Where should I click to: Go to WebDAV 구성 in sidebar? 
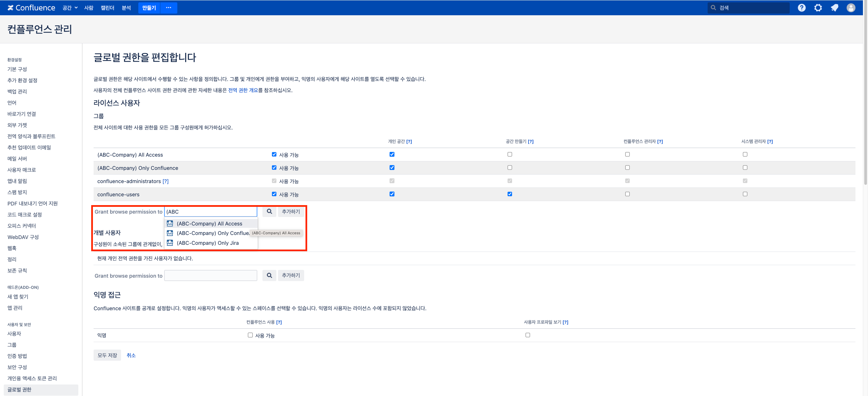click(23, 237)
